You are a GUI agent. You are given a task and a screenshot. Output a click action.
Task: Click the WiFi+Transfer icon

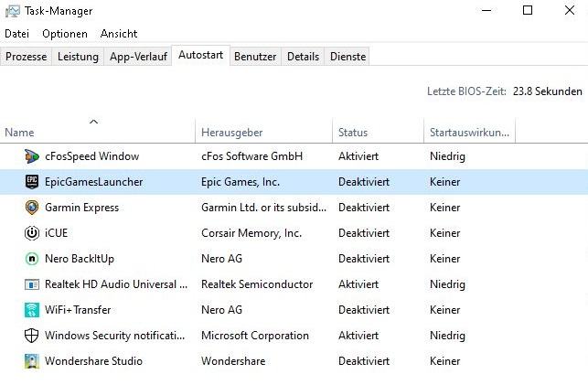click(x=31, y=310)
